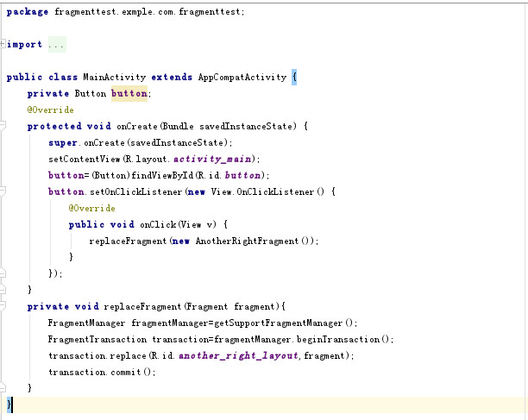Click fold end marker closing the onCreate method
The height and width of the screenshot is (420, 528).
coord(3,289)
